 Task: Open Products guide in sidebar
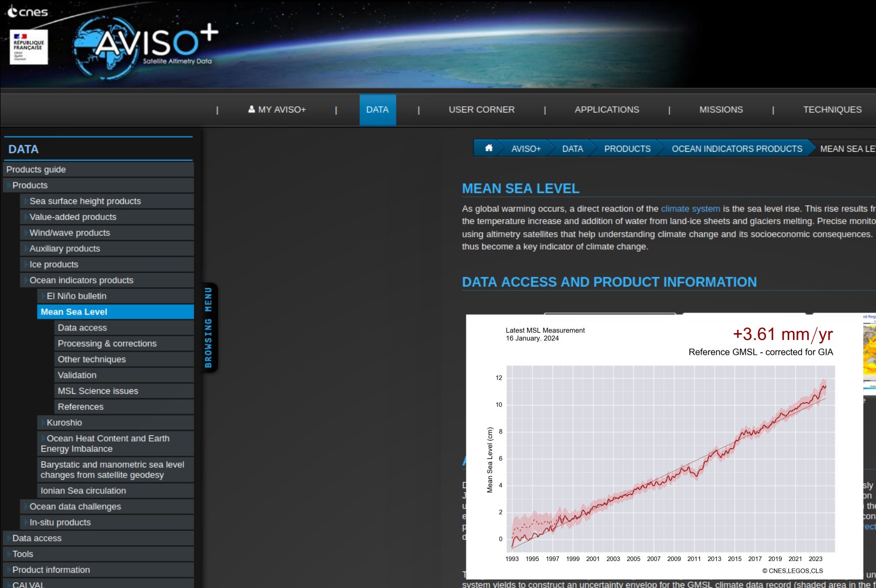[x=98, y=169]
